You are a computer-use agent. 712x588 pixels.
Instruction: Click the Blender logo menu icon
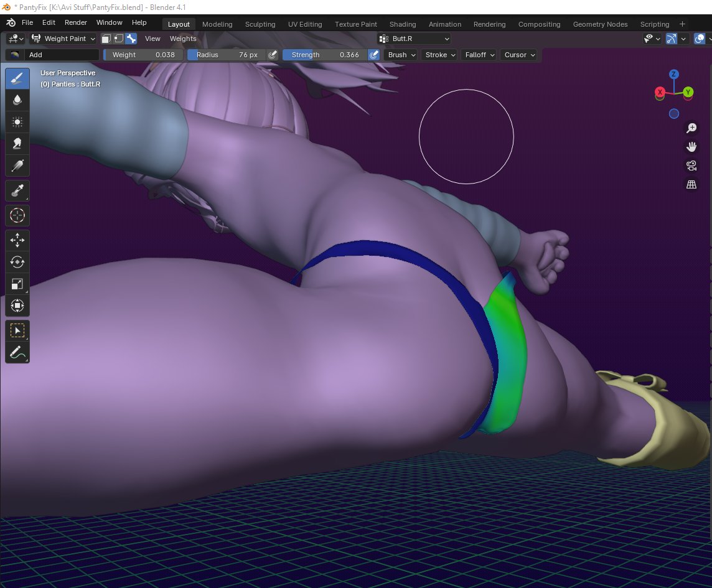(11, 22)
